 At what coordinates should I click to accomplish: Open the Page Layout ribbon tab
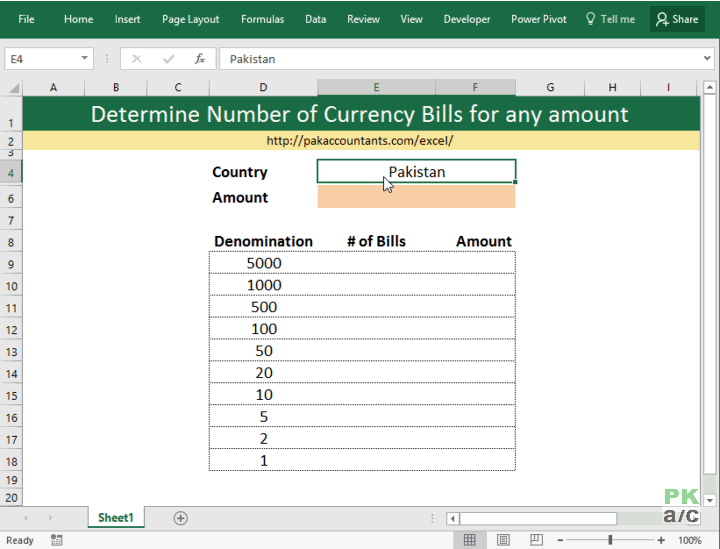tap(191, 19)
